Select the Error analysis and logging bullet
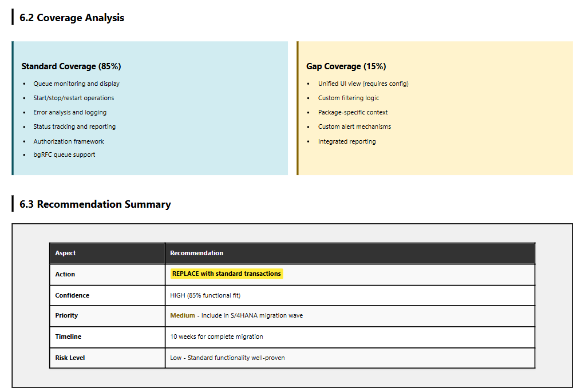The width and height of the screenshot is (581, 392). (x=70, y=112)
